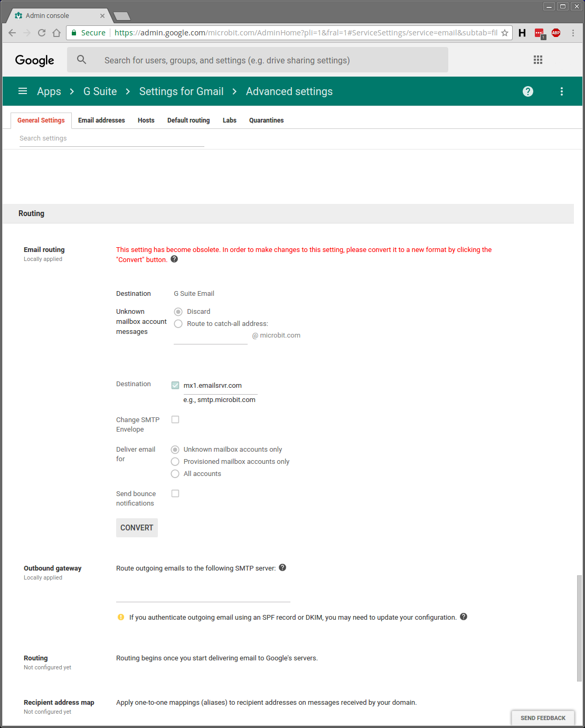Select the Discard radio button
585x728 pixels.
point(178,312)
